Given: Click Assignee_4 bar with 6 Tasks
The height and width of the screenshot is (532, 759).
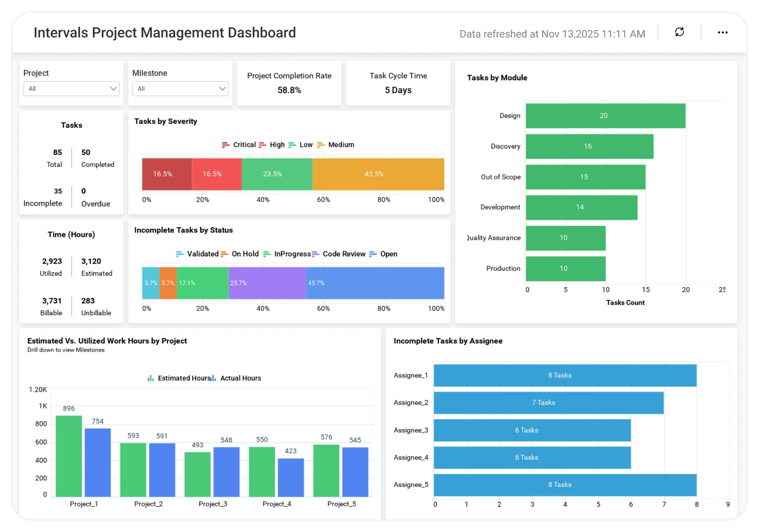Looking at the screenshot, I should pos(532,457).
